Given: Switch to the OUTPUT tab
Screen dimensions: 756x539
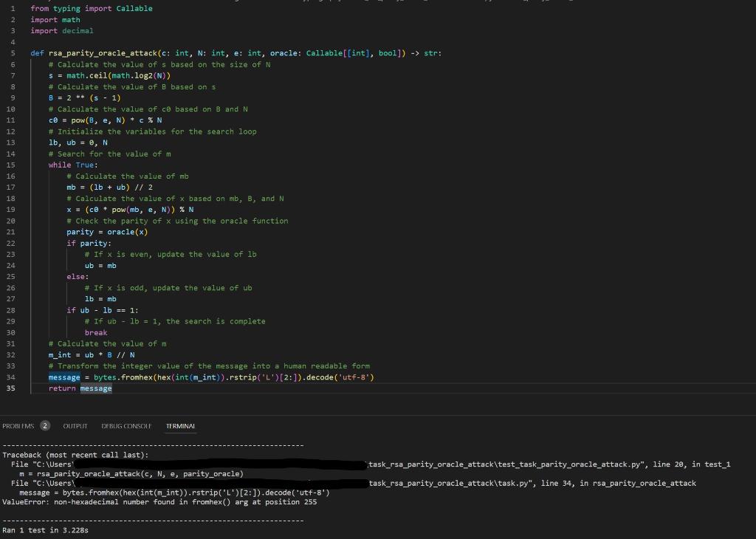Looking at the screenshot, I should tap(75, 426).
